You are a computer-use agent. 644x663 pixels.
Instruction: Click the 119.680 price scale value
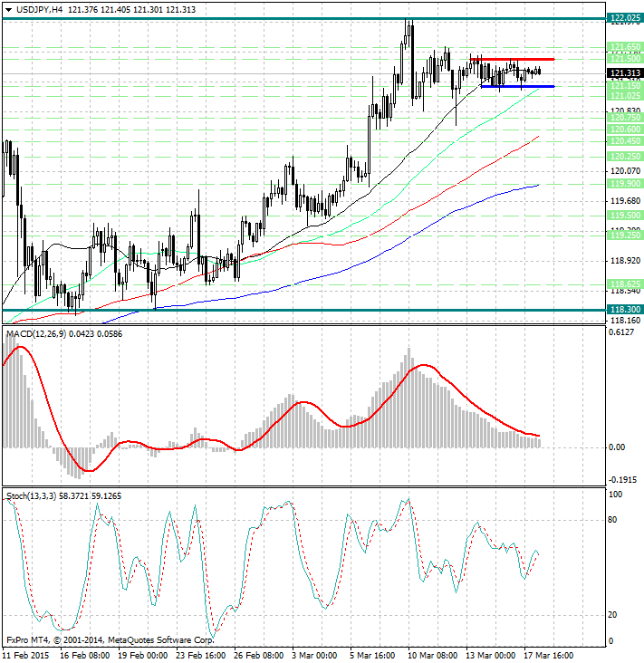[625, 201]
